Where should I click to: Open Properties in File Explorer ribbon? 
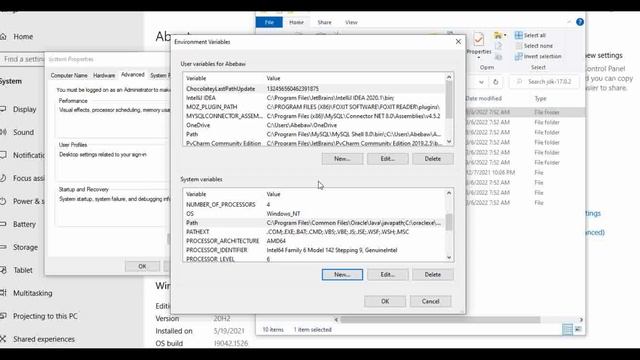click(x=479, y=44)
